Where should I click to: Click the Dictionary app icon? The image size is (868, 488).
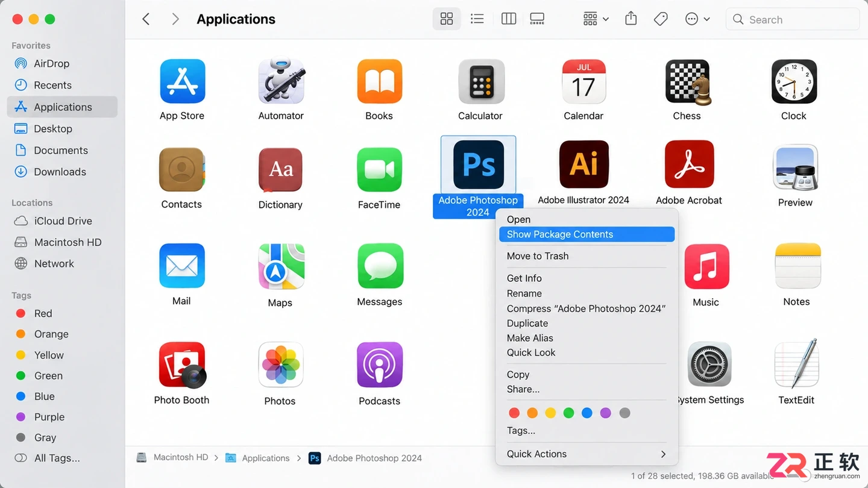pyautogui.click(x=280, y=170)
